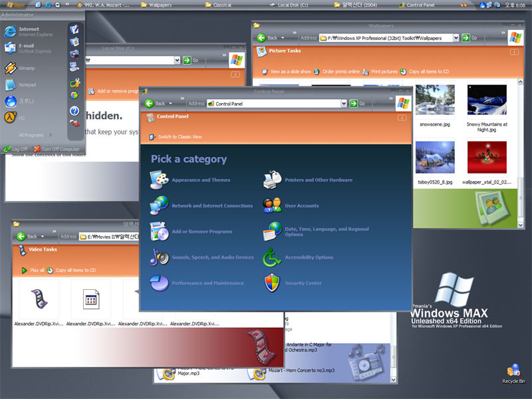Open Appearance and Themes category
This screenshot has height=399, width=532.
[x=200, y=180]
